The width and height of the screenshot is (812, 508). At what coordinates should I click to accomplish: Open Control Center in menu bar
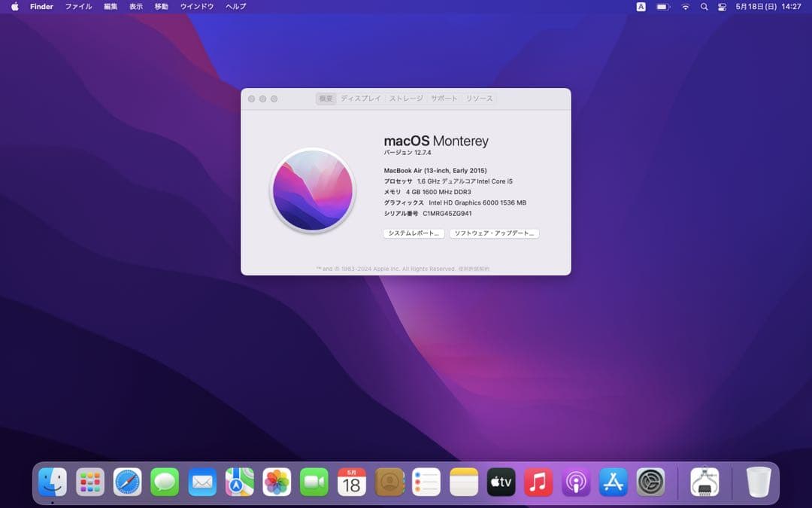pos(722,7)
